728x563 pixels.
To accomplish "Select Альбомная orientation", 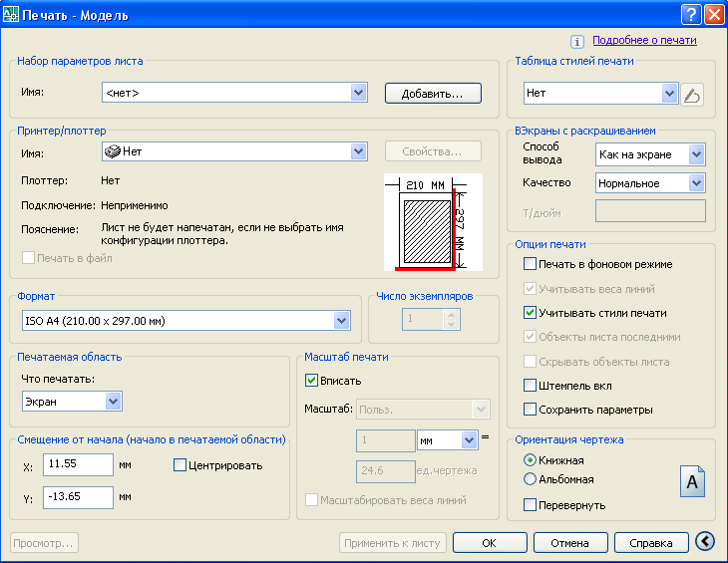I will 530,479.
